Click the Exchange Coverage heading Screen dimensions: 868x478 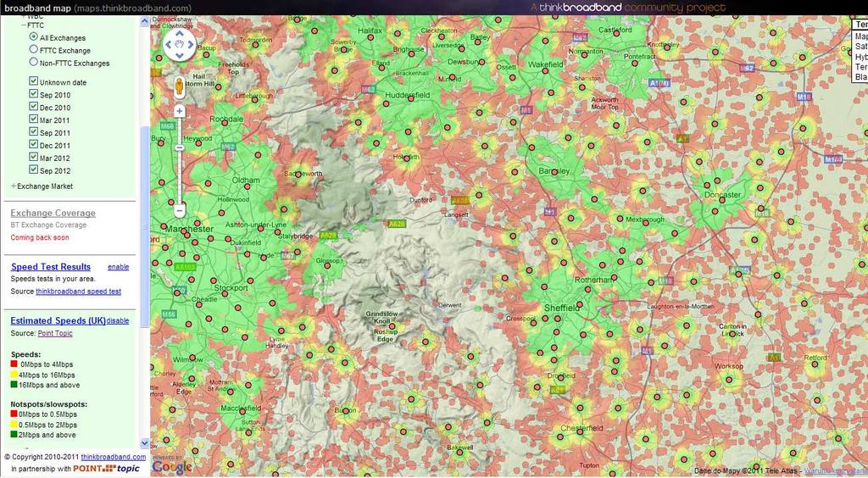pos(53,213)
